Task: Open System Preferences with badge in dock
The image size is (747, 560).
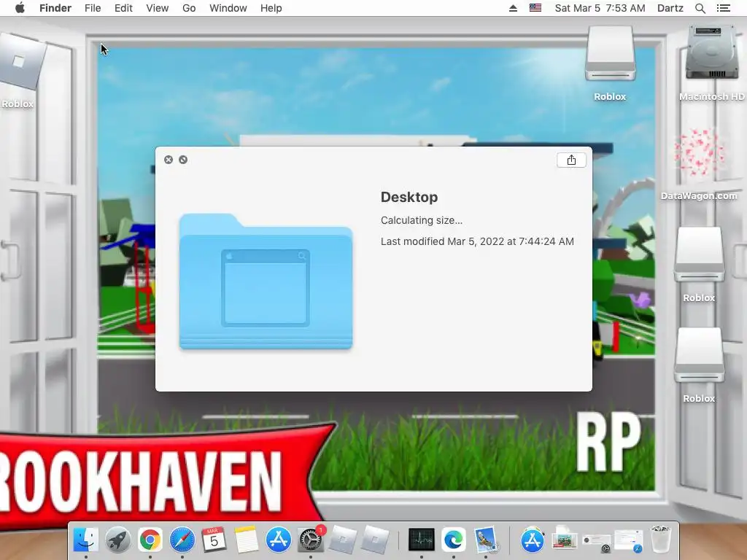Action: coord(311,540)
